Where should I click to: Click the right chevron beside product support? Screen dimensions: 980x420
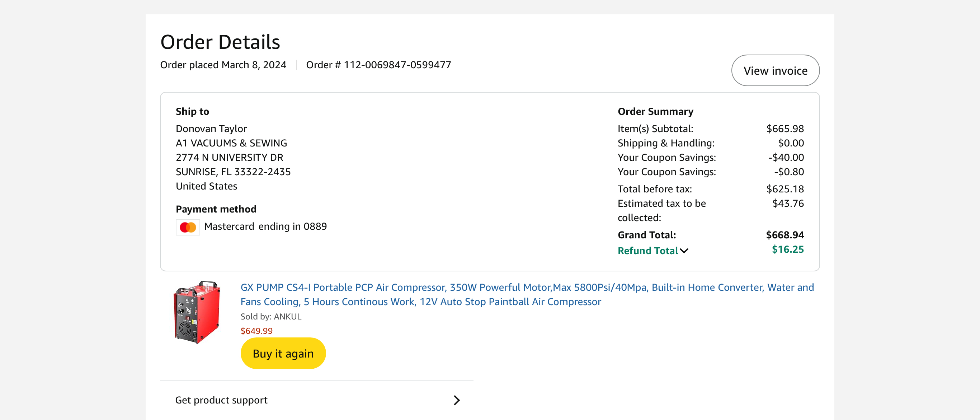click(457, 400)
